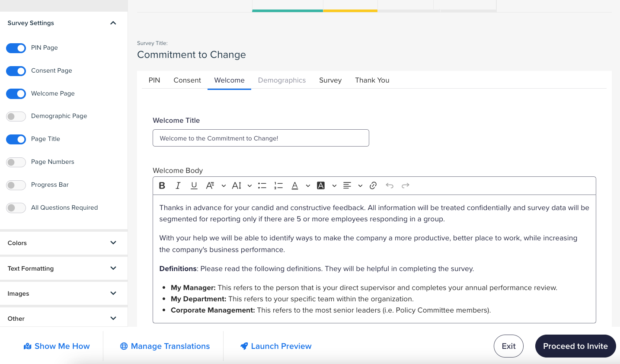Toggle bold formatting in Welcome Body
The image size is (620, 364).
(162, 185)
